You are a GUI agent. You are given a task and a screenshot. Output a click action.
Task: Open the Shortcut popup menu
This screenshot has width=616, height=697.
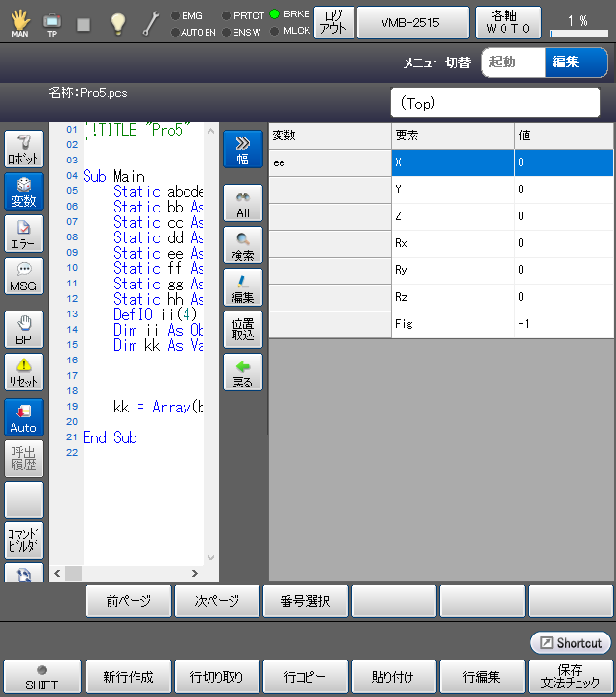pyautogui.click(x=570, y=642)
